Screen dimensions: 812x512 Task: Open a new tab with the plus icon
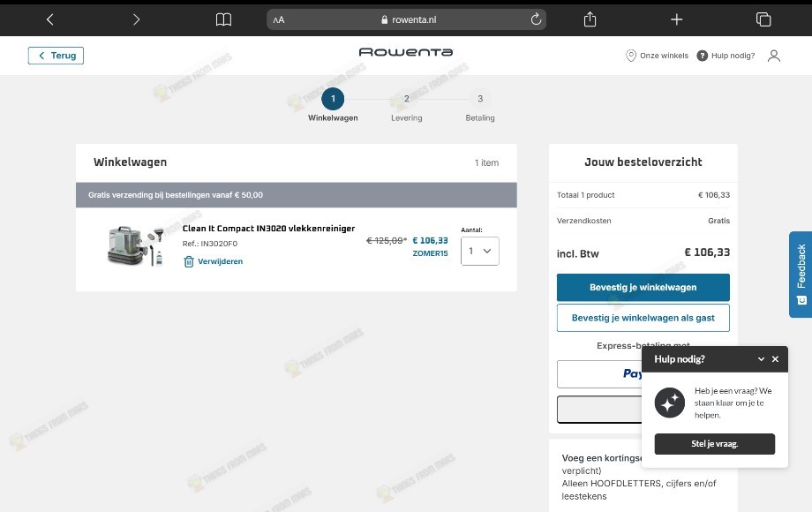point(676,19)
